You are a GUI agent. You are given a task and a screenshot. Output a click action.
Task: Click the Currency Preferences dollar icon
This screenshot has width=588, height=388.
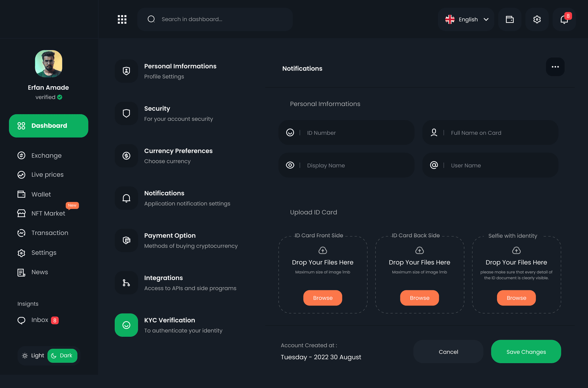[x=126, y=156]
